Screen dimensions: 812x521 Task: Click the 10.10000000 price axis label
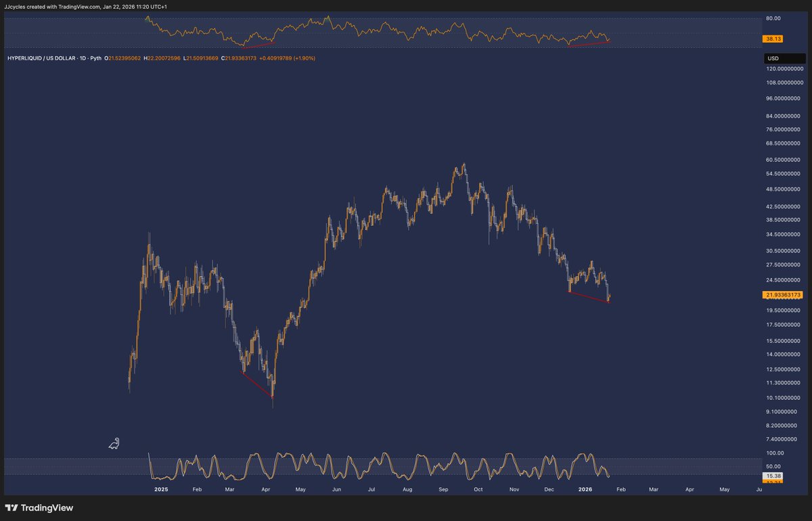coord(784,398)
